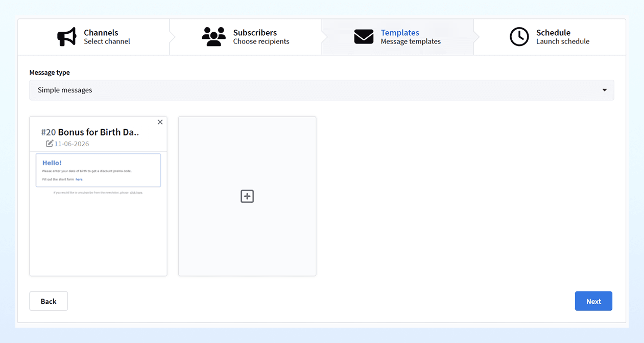The image size is (644, 343).
Task: Open the Message type dropdown arrow
Action: 604,90
